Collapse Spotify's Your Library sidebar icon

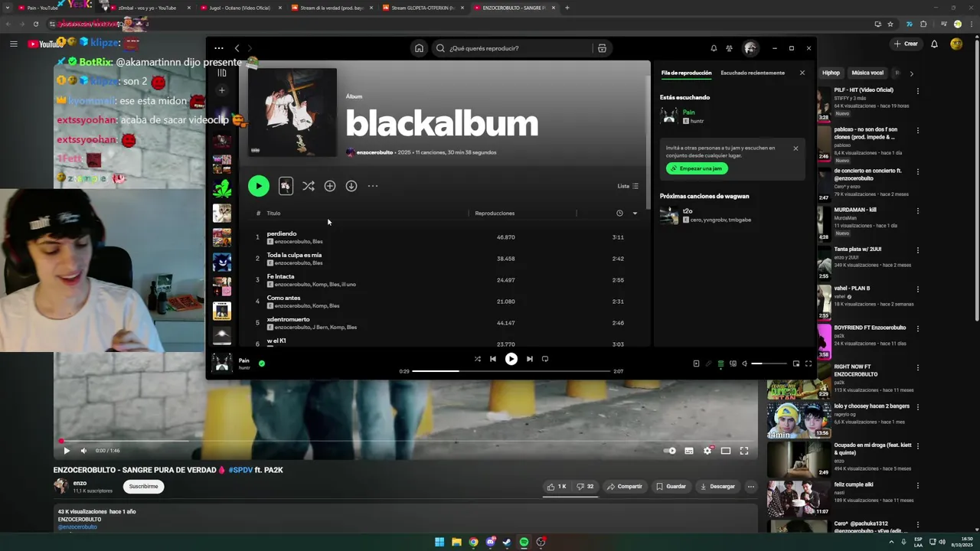coord(222,73)
